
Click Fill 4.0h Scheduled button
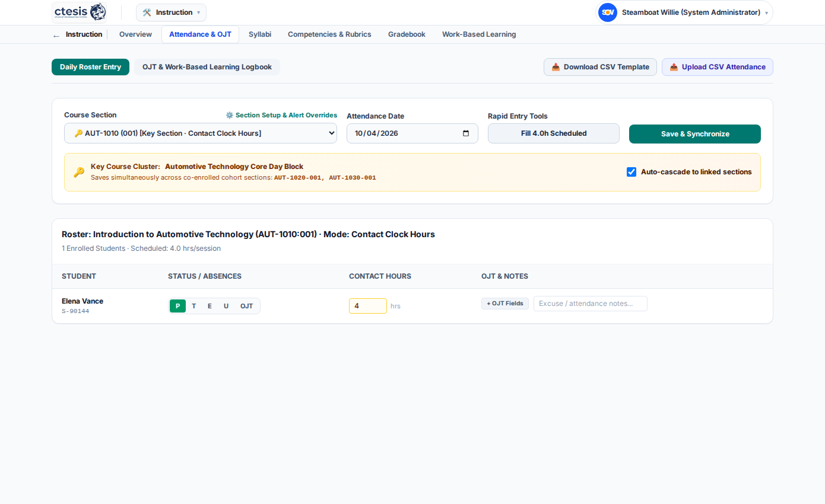[554, 133]
